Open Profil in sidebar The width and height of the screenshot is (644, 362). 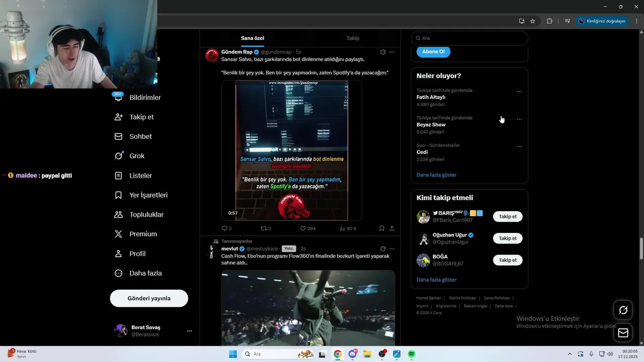[x=130, y=253]
